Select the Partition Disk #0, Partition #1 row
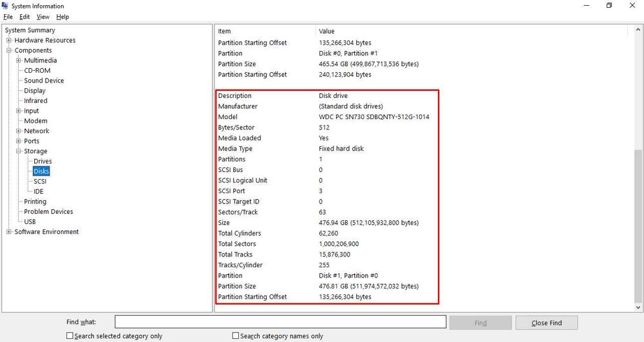The width and height of the screenshot is (644, 342). point(298,53)
